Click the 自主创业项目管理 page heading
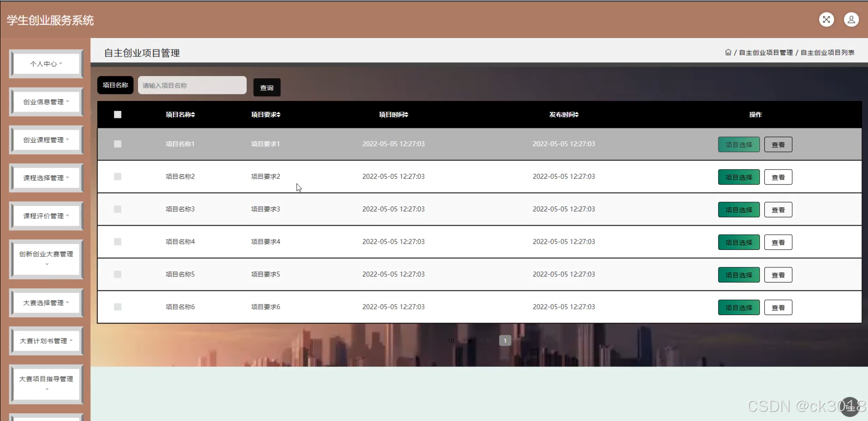 coord(142,53)
